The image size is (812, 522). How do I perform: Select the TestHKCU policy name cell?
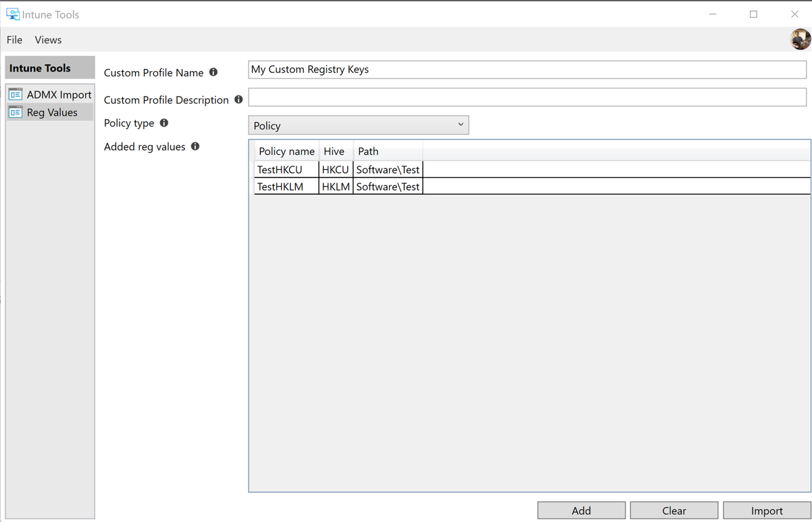click(x=286, y=169)
